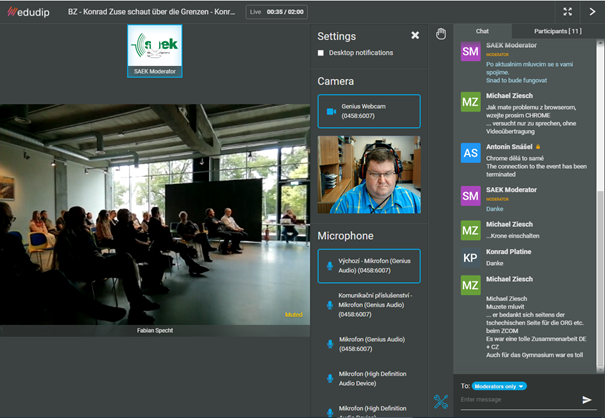Click the AS avatar of Antonín Snášel
The image size is (605, 418).
click(470, 153)
